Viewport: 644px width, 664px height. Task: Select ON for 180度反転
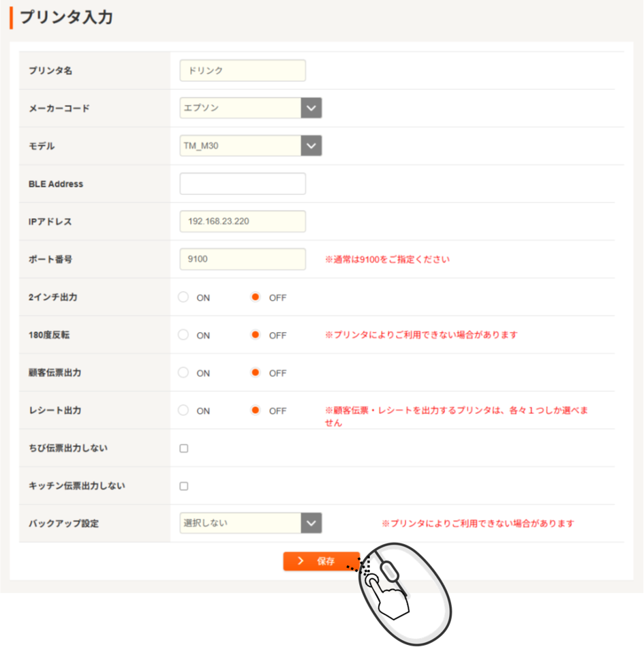point(183,335)
